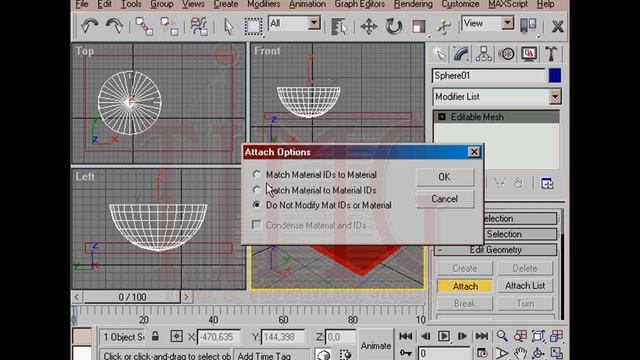Click the Create button in Edit Geometry
The width and height of the screenshot is (640, 360).
click(x=464, y=269)
